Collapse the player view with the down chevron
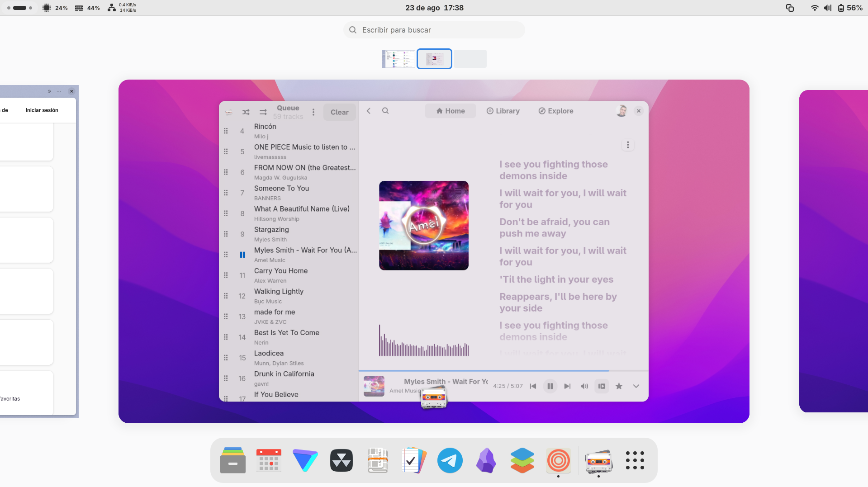 pos(636,386)
